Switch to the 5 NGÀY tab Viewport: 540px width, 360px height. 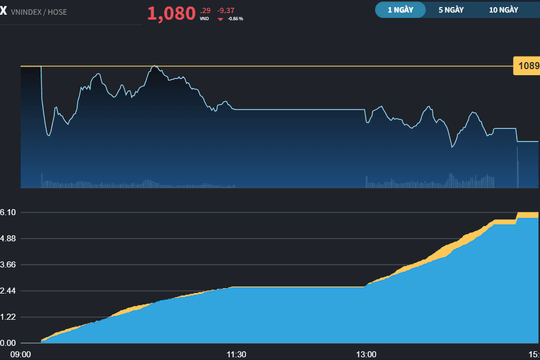click(451, 10)
